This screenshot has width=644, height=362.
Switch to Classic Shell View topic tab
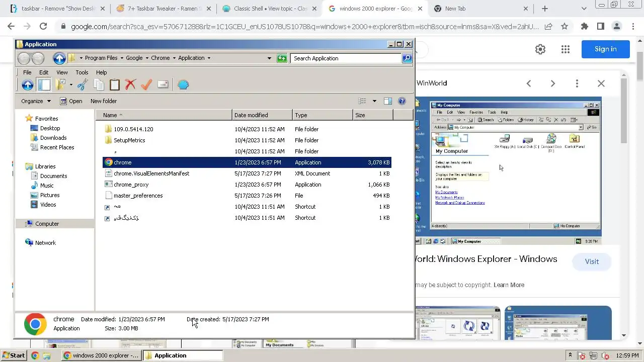[x=271, y=9]
